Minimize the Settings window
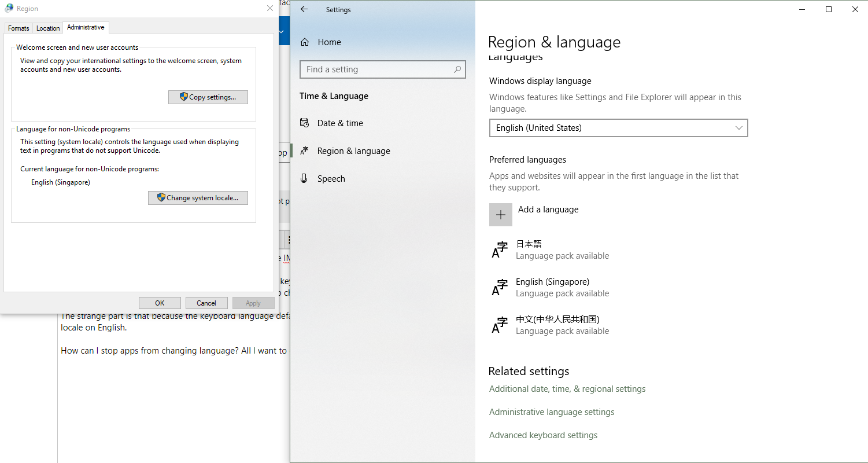 pos(802,9)
